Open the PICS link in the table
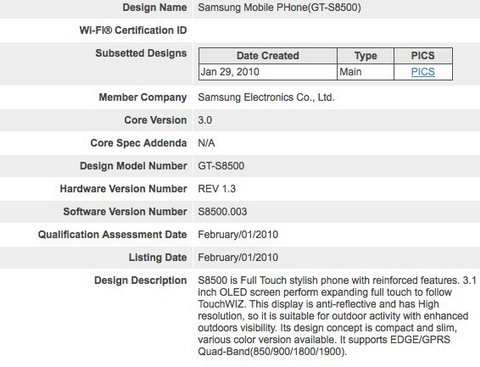This screenshot has width=480, height=367. point(423,72)
